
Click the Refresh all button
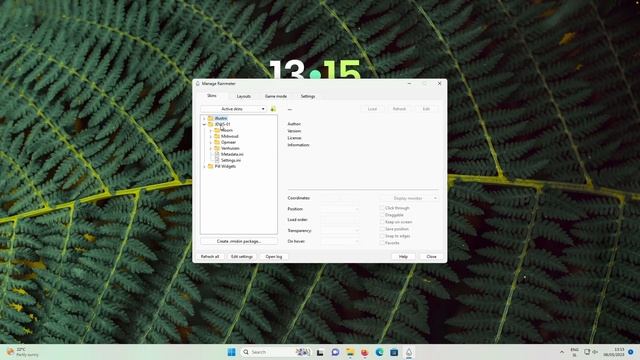[x=210, y=257]
